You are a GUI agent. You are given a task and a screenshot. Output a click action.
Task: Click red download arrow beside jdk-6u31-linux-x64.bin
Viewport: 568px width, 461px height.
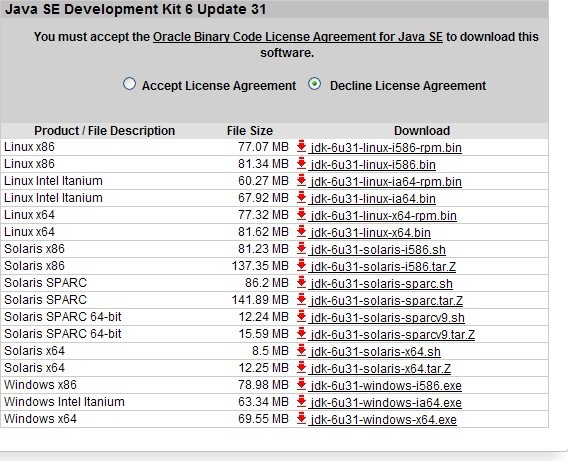(301, 231)
